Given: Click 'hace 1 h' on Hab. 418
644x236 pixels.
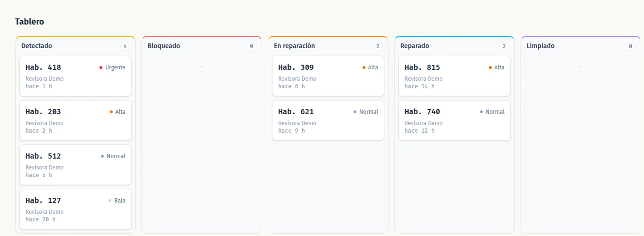Looking at the screenshot, I should point(39,86).
